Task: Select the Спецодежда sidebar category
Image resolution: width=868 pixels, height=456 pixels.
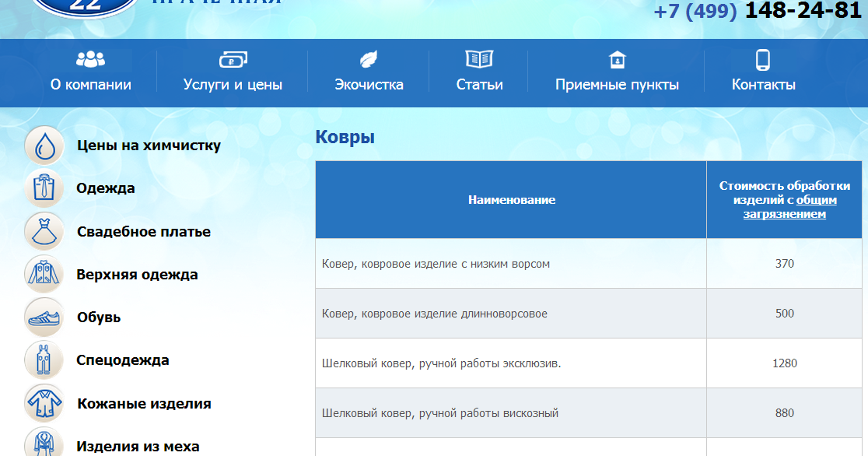Action: click(x=123, y=360)
